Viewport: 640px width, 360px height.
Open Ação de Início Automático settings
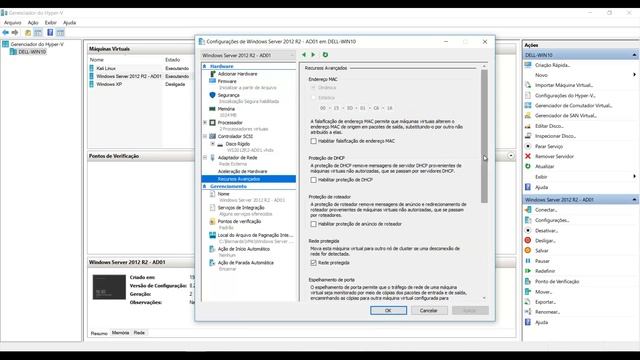(x=244, y=249)
